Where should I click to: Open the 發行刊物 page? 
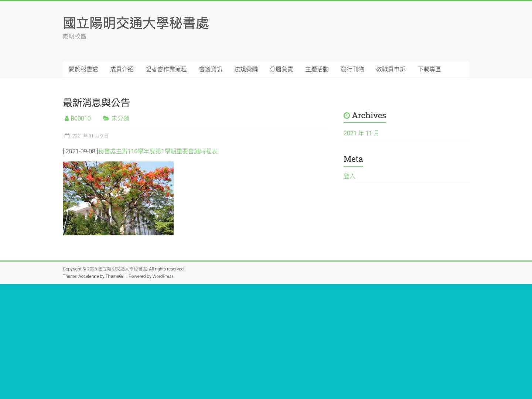pyautogui.click(x=352, y=69)
